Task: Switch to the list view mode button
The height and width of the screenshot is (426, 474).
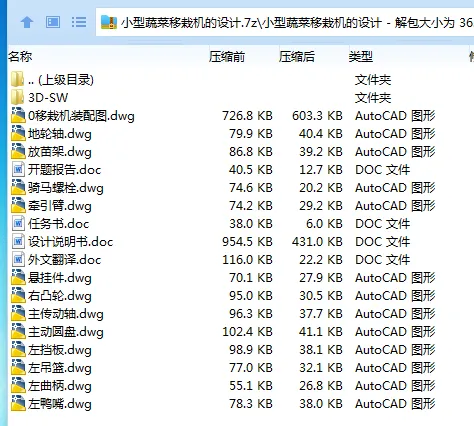Action: 79,23
